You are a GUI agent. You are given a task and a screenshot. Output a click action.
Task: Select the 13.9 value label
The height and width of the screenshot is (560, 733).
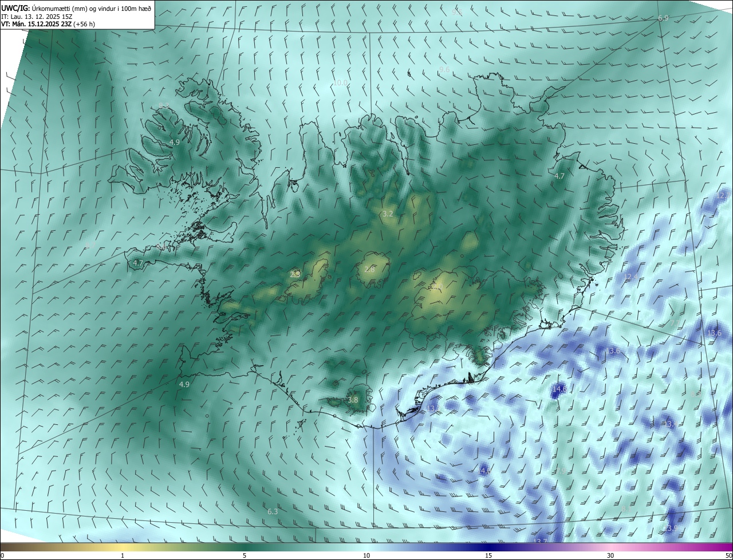[x=672, y=528]
